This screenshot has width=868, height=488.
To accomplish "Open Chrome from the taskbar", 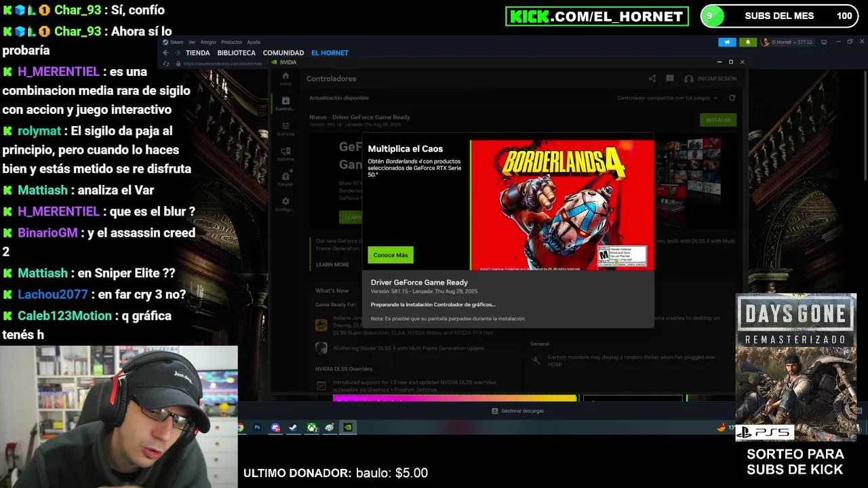I will (x=240, y=428).
